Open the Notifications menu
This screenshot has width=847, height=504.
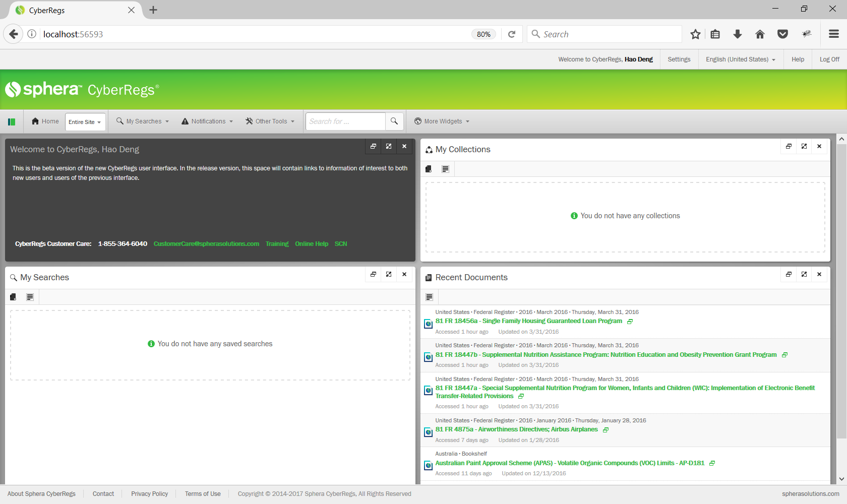pyautogui.click(x=207, y=121)
